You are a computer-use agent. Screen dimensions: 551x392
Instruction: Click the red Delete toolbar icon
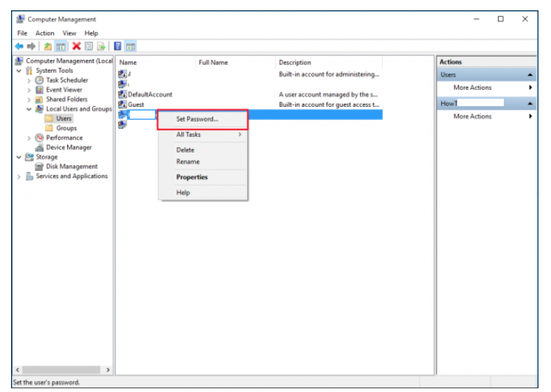tap(76, 46)
